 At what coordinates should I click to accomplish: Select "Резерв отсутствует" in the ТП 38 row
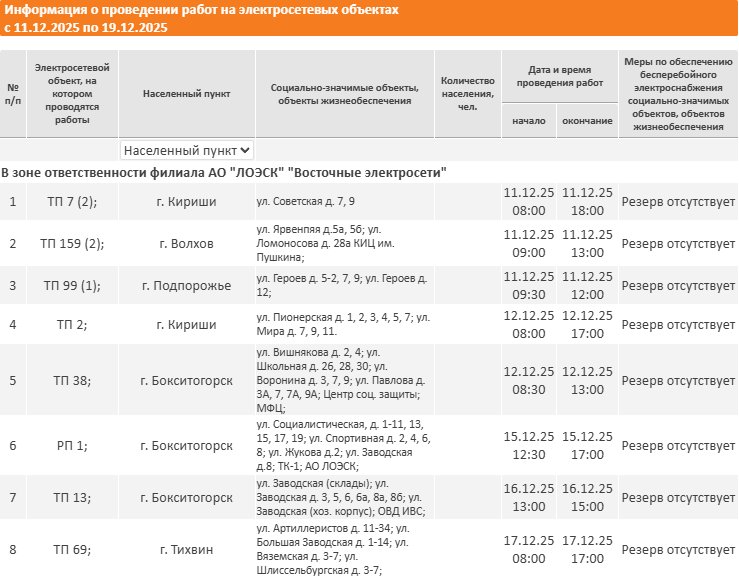[x=678, y=380]
